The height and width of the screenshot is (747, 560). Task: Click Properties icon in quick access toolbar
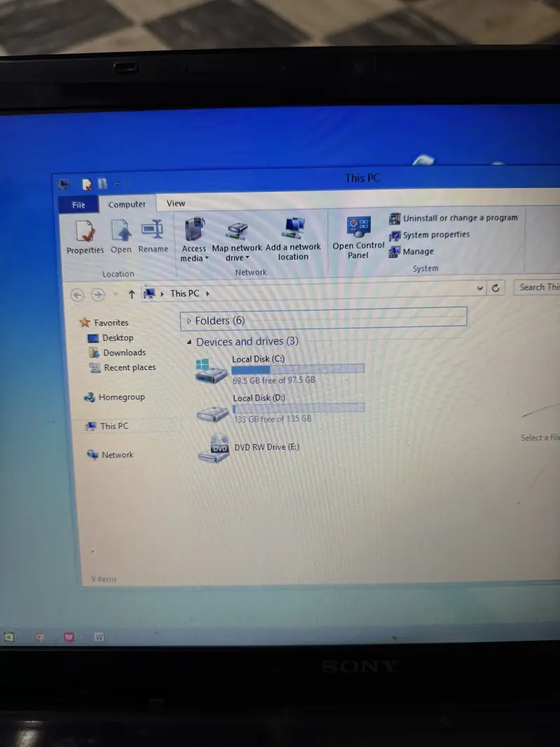pos(87,184)
